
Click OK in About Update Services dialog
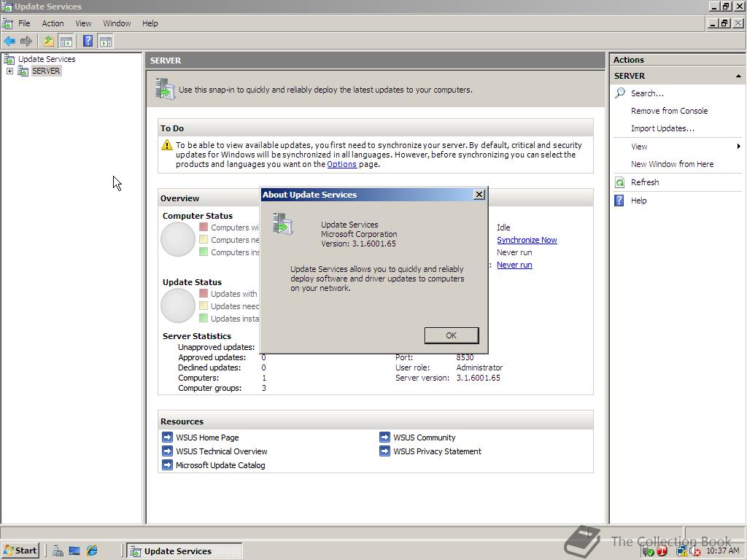coord(451,335)
